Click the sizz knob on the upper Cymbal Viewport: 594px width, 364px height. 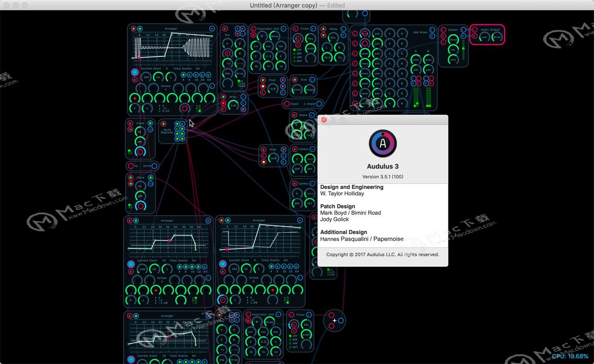pos(309,159)
